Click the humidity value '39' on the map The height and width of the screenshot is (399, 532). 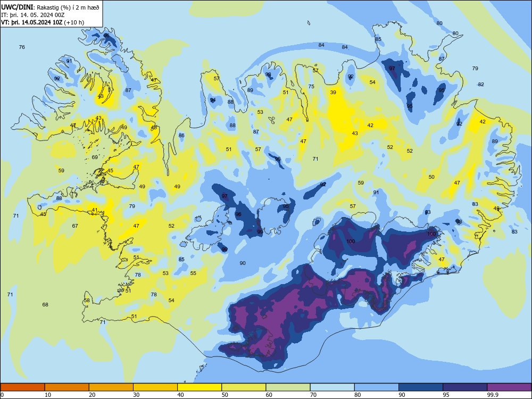[333, 92]
